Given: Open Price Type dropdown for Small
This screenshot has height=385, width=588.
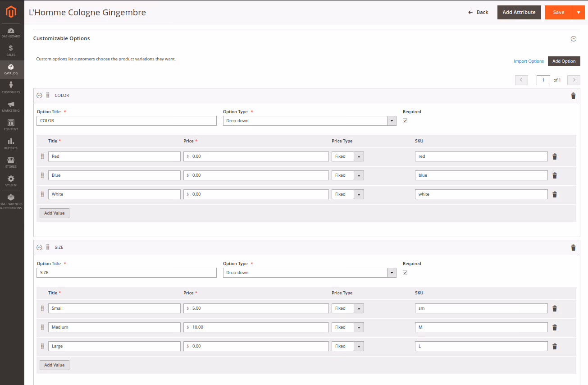Looking at the screenshot, I should [x=348, y=308].
